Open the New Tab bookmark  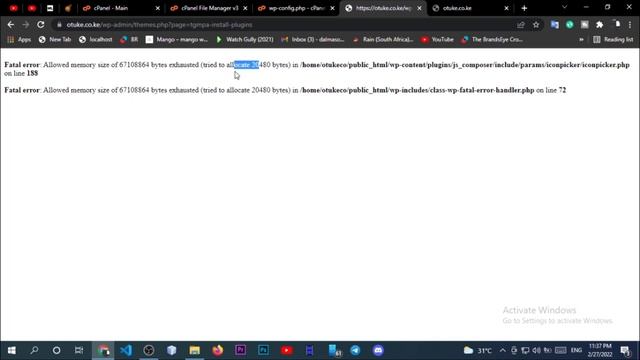55,40
